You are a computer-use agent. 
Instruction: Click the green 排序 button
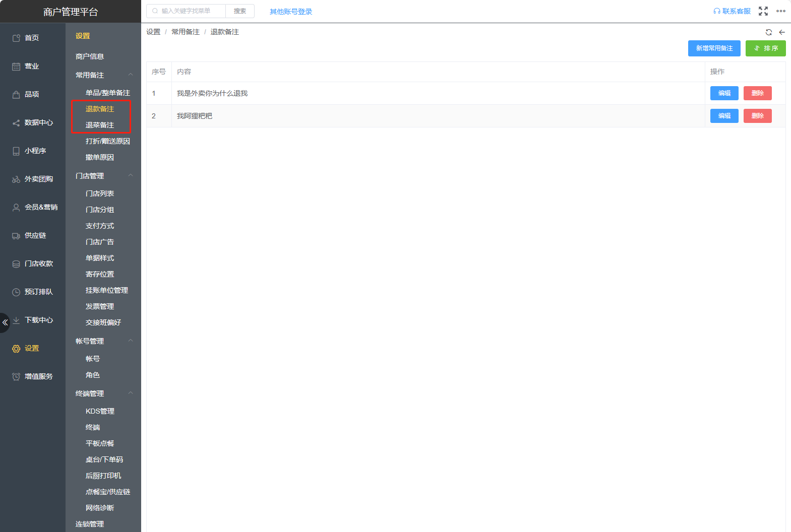766,48
